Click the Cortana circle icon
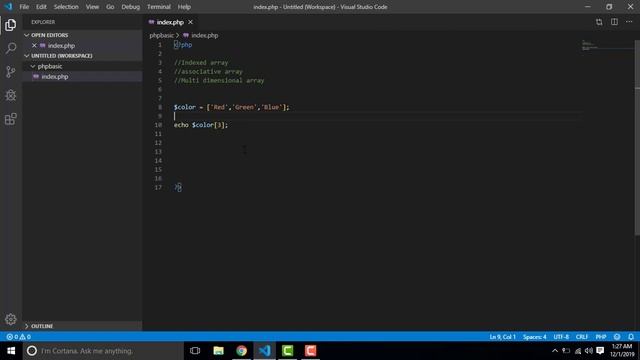Viewport: 640px width, 360px height. click(32, 351)
